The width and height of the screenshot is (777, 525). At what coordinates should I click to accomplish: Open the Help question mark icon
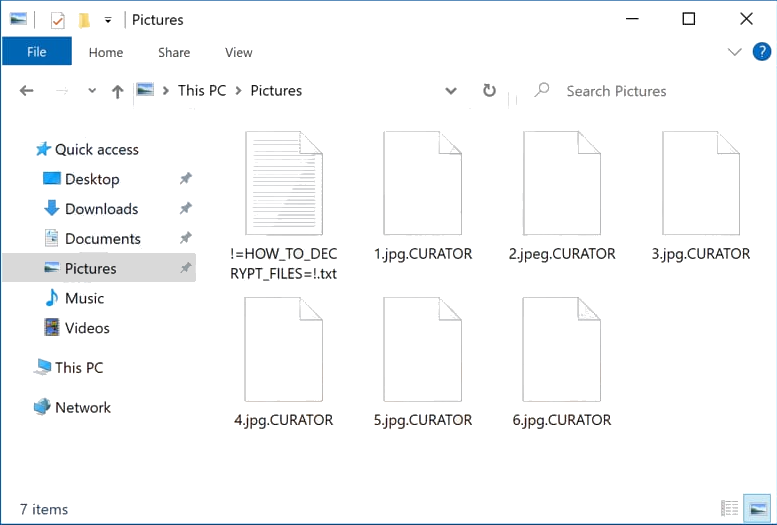[x=759, y=52]
